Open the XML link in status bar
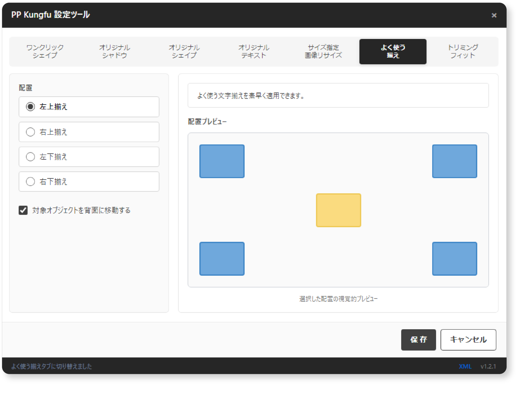This screenshot has height=397, width=532. click(465, 366)
